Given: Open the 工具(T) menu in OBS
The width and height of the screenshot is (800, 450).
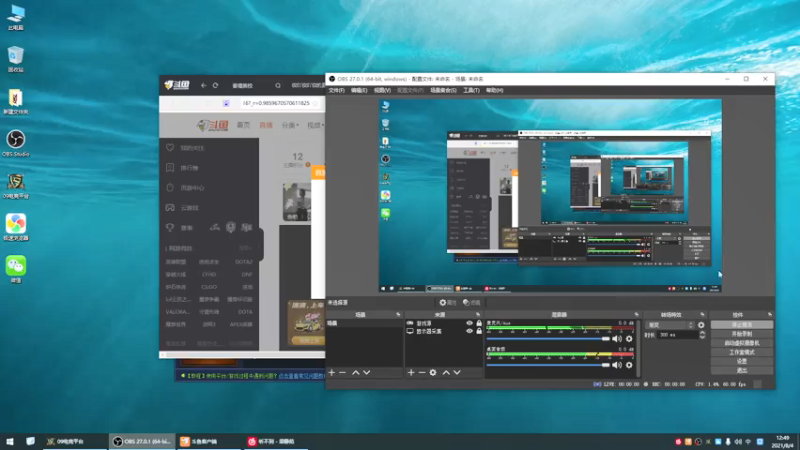Looking at the screenshot, I should (471, 90).
